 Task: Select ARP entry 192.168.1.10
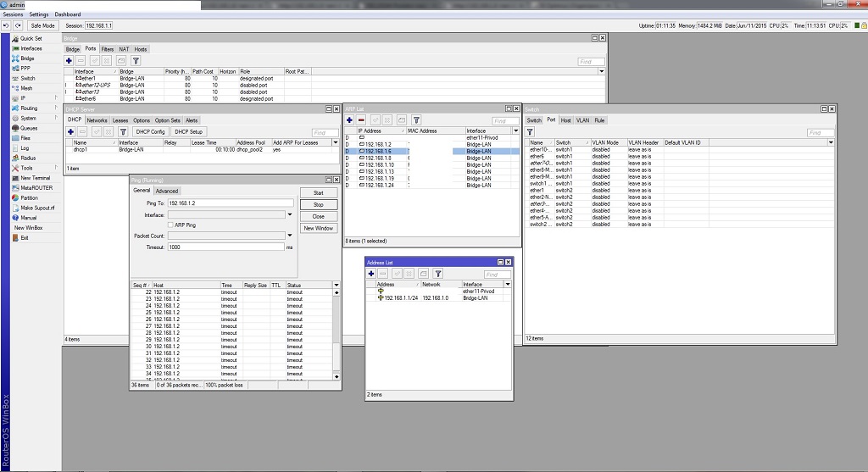click(x=431, y=165)
